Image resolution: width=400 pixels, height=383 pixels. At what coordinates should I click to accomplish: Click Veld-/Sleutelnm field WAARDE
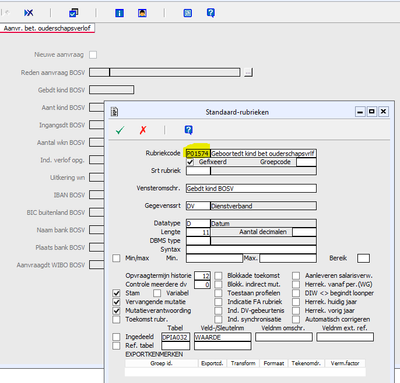pos(223,337)
